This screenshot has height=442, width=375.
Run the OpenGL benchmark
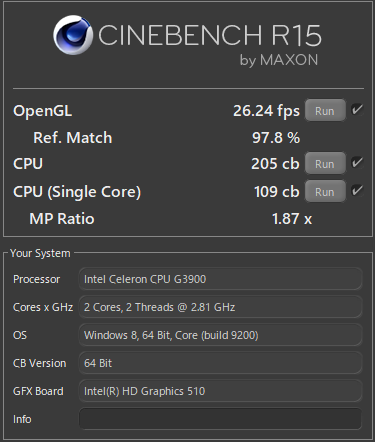325,110
